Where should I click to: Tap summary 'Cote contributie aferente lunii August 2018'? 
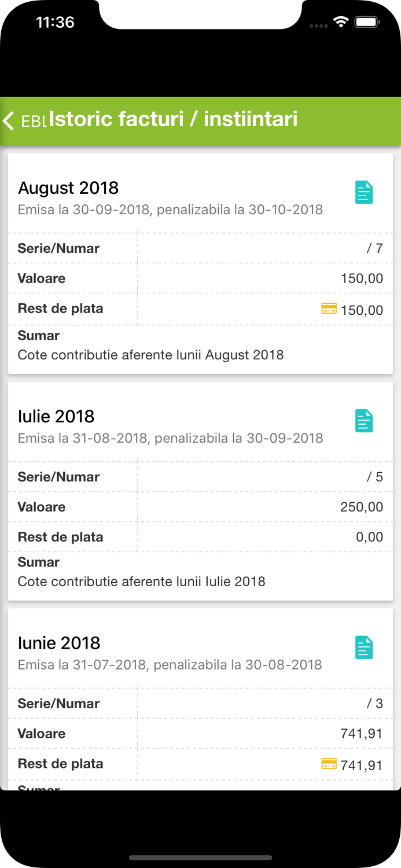click(x=150, y=355)
